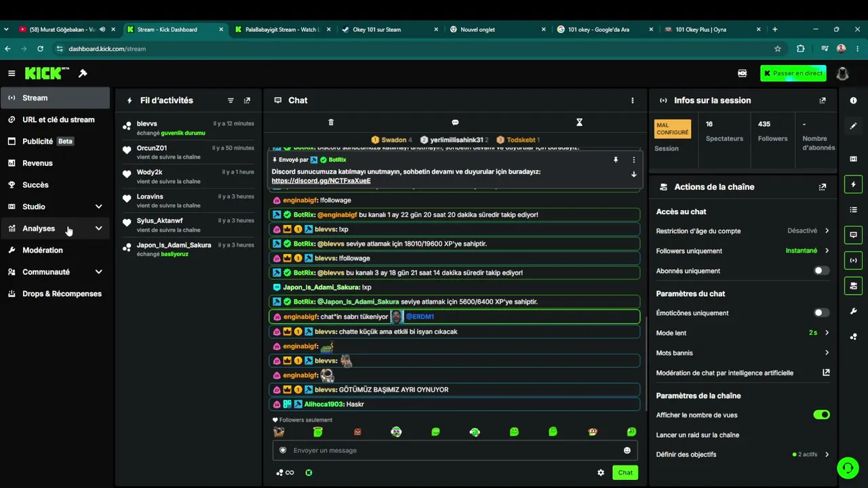Open the profile avatar menu in Kick header

pos(842,73)
